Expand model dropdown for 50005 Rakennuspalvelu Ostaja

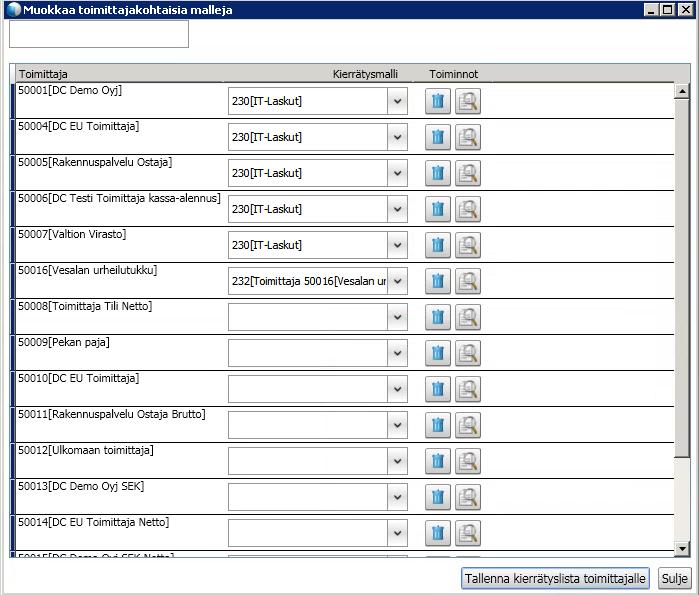[x=397, y=173]
